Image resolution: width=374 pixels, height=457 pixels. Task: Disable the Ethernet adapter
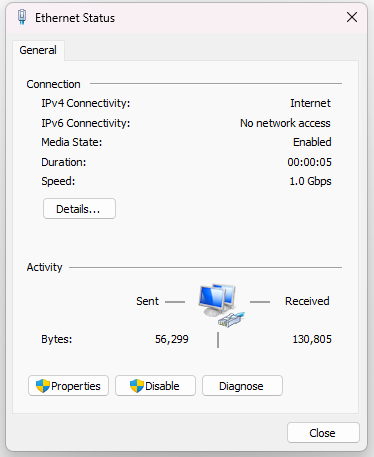pyautogui.click(x=155, y=386)
